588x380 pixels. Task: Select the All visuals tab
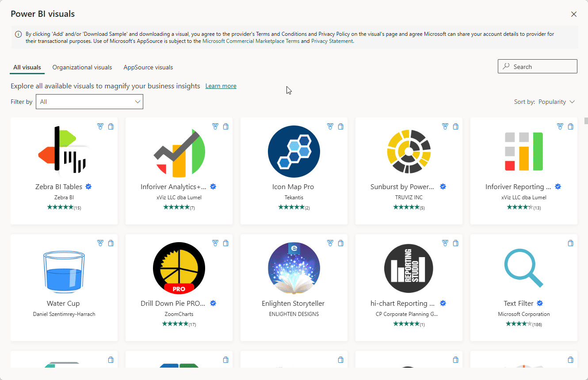tap(27, 67)
